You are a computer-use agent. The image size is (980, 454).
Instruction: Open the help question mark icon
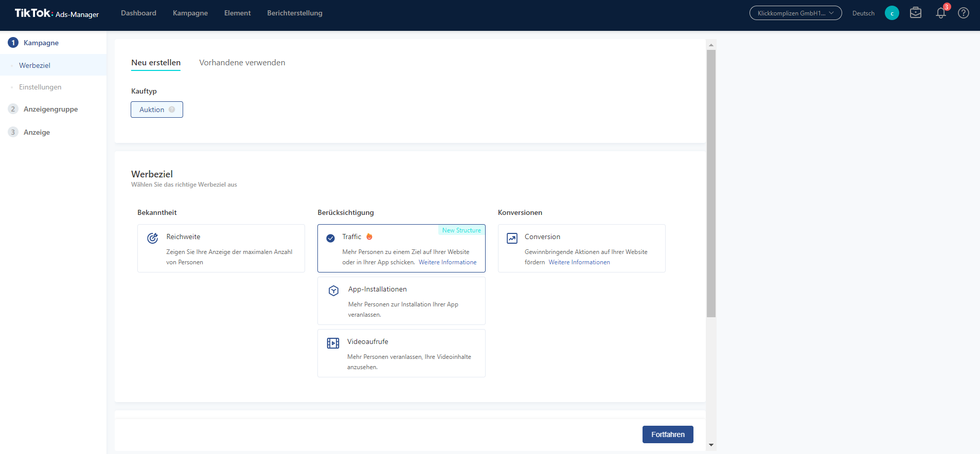(964, 13)
